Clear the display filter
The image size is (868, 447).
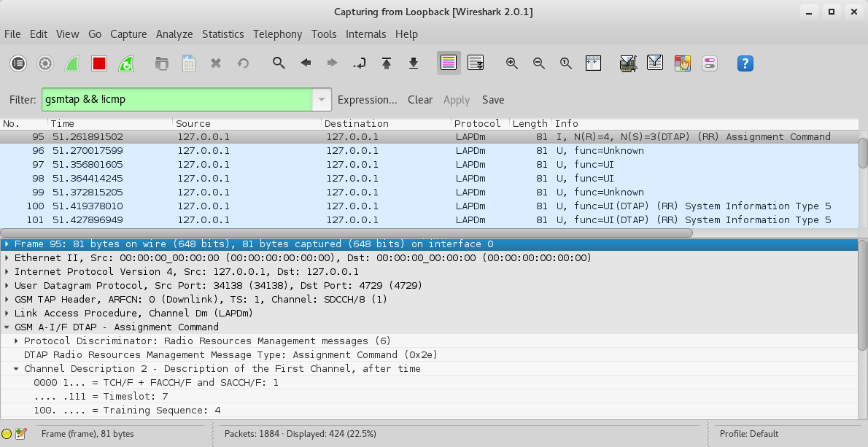[x=420, y=100]
